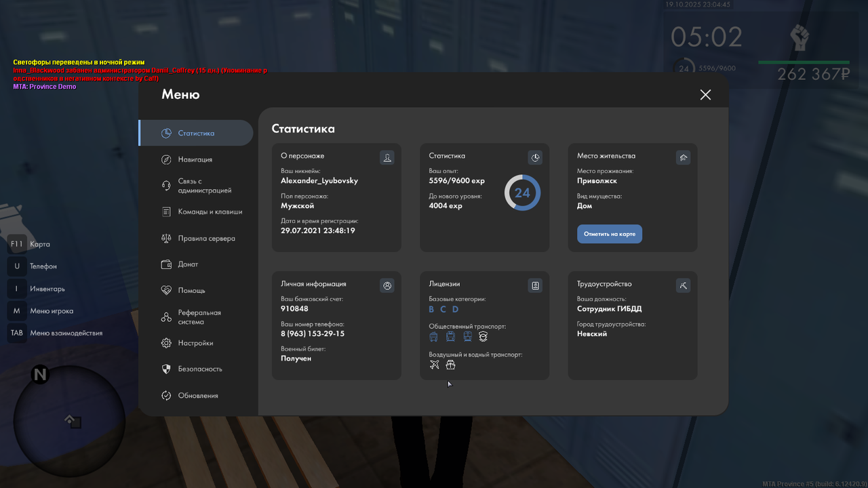Click the chart icon in Статистика card

coord(535,157)
